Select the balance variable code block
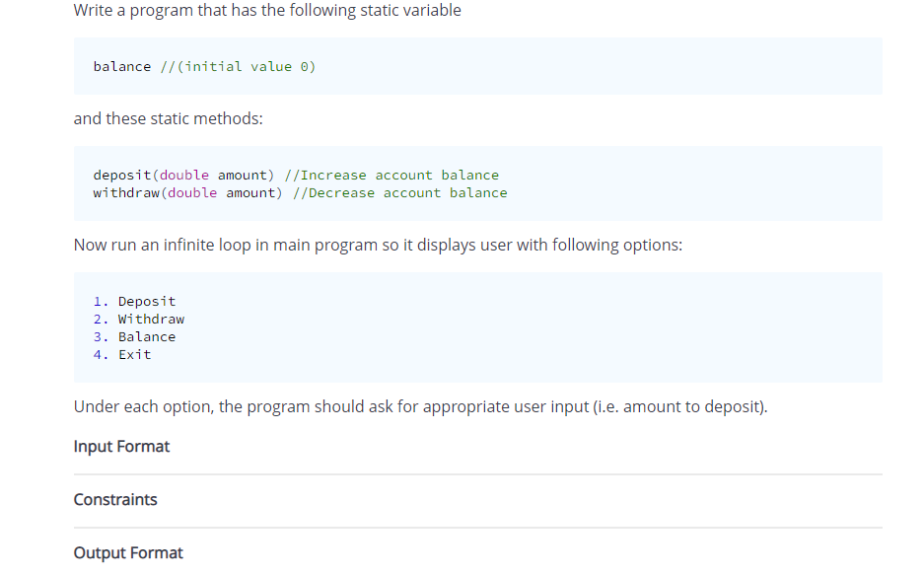The height and width of the screenshot is (575, 924). [x=477, y=65]
